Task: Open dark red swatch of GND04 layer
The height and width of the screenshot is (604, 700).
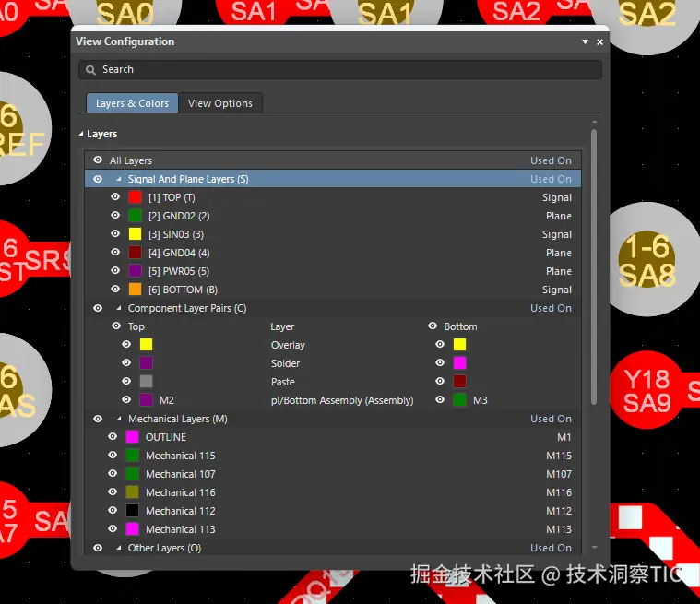Action: [x=135, y=253]
